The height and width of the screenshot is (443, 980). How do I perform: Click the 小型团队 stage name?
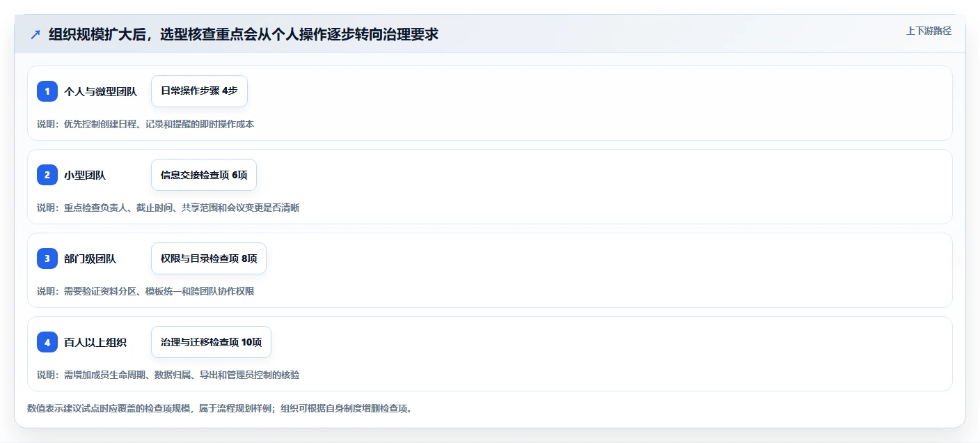tap(85, 175)
